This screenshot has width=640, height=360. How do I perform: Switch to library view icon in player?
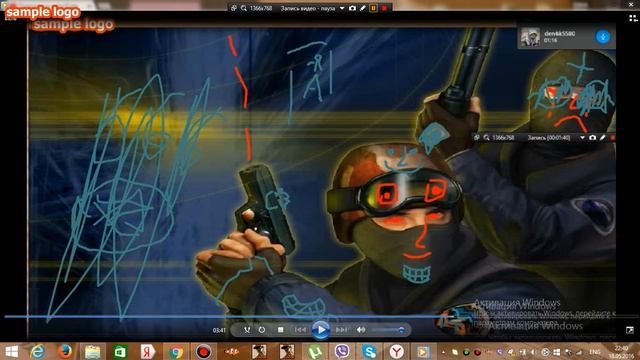point(633,18)
